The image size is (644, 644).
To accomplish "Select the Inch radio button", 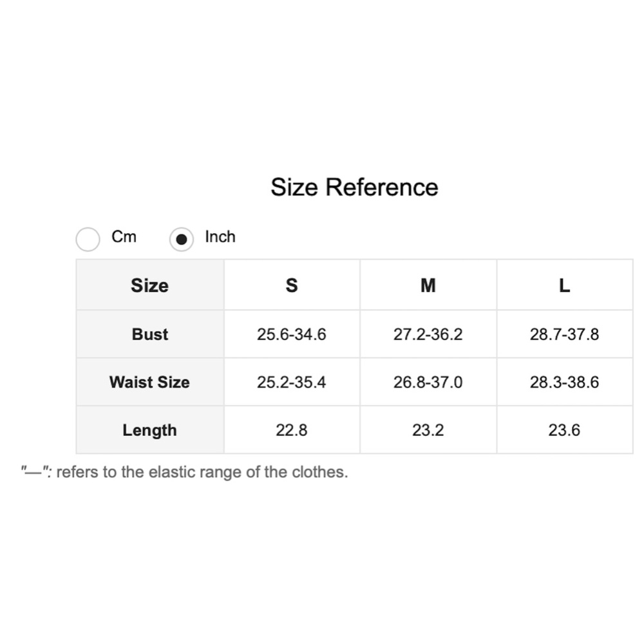I will (182, 240).
